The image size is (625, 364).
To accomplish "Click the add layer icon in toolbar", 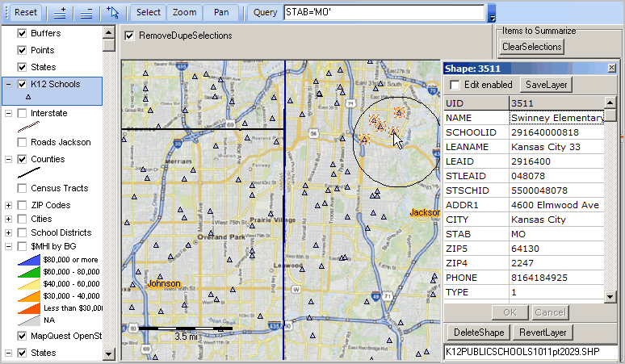I will tap(60, 13).
